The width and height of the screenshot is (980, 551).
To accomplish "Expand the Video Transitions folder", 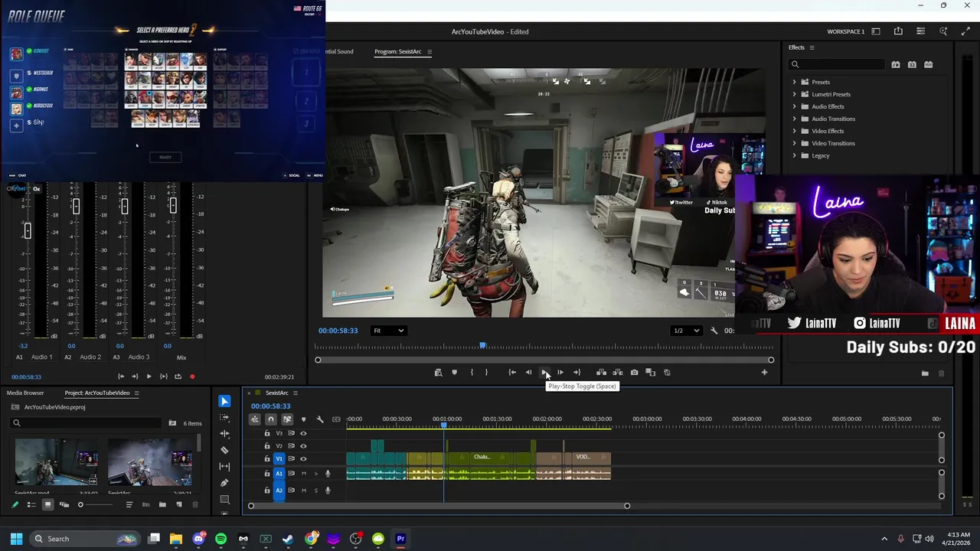I will point(794,143).
